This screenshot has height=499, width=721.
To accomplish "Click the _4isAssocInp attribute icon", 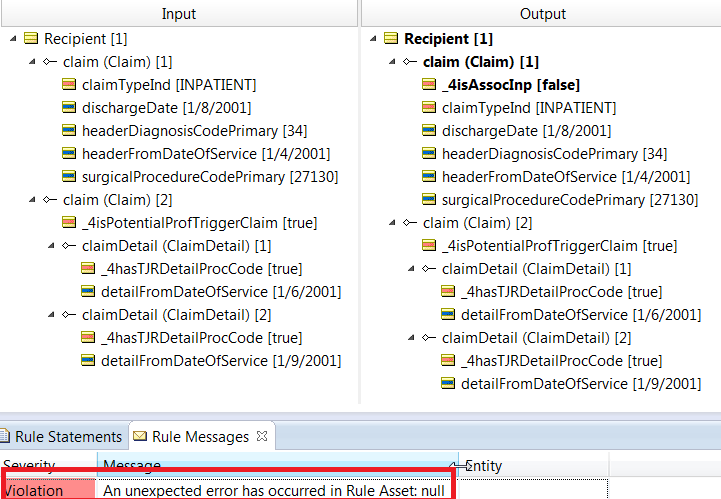I will tap(429, 84).
